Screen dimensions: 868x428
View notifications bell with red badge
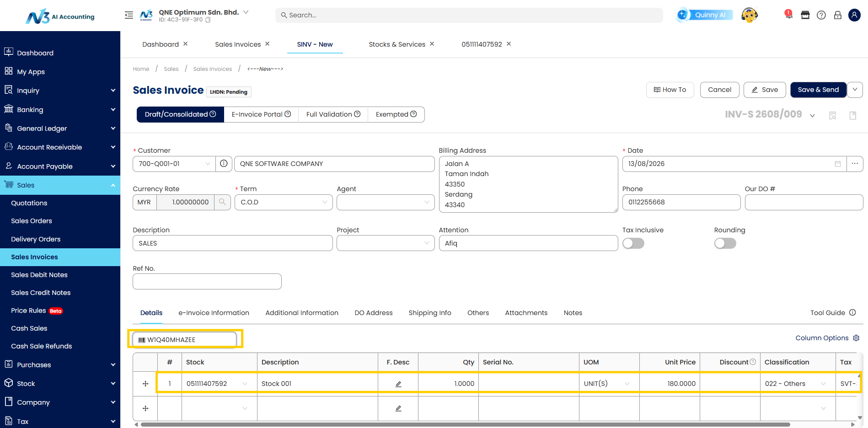tap(788, 15)
